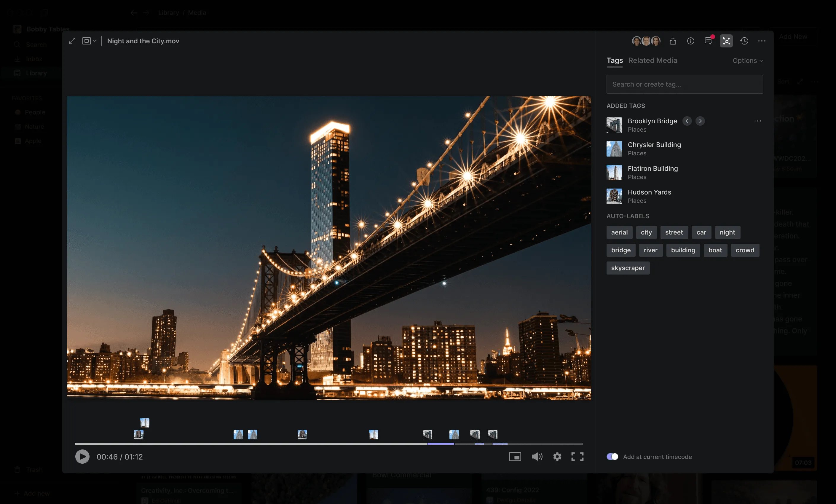The width and height of the screenshot is (836, 504).
Task: Open Brooklyn Bridge tag more menu
Action: 757,121
